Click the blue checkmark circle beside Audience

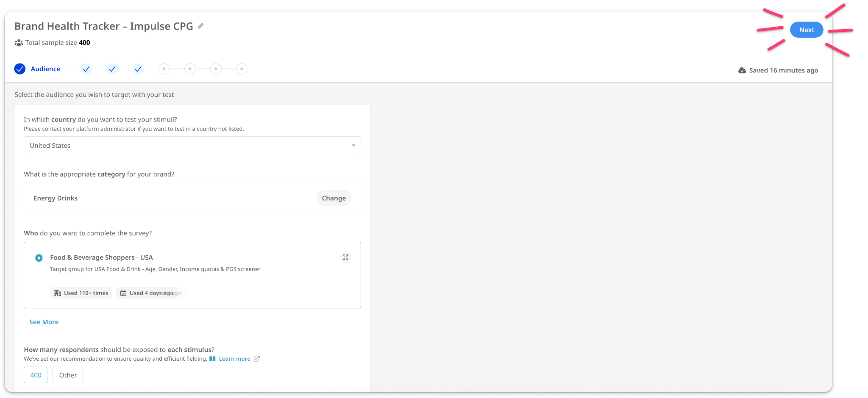pyautogui.click(x=20, y=69)
